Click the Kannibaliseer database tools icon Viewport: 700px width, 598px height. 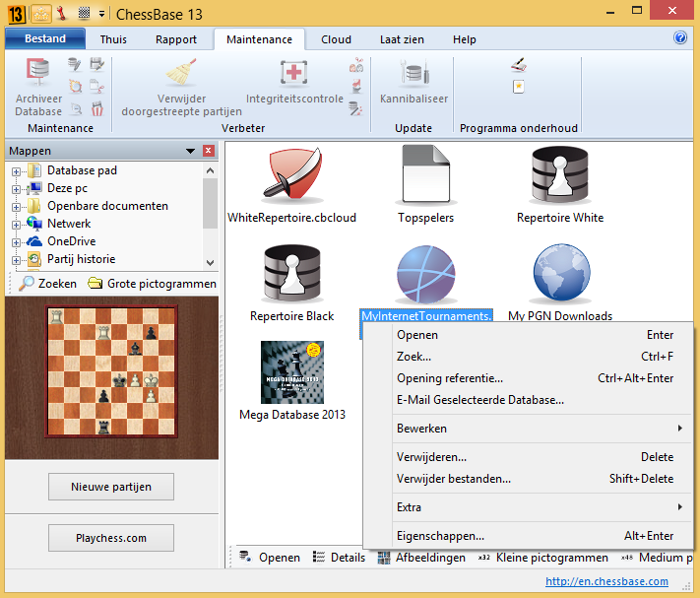pos(414,72)
